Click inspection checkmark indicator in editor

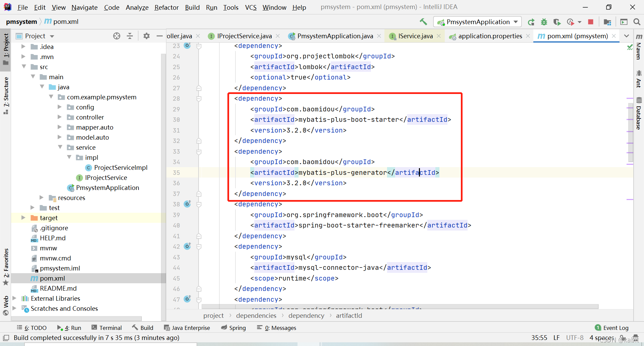(x=630, y=47)
